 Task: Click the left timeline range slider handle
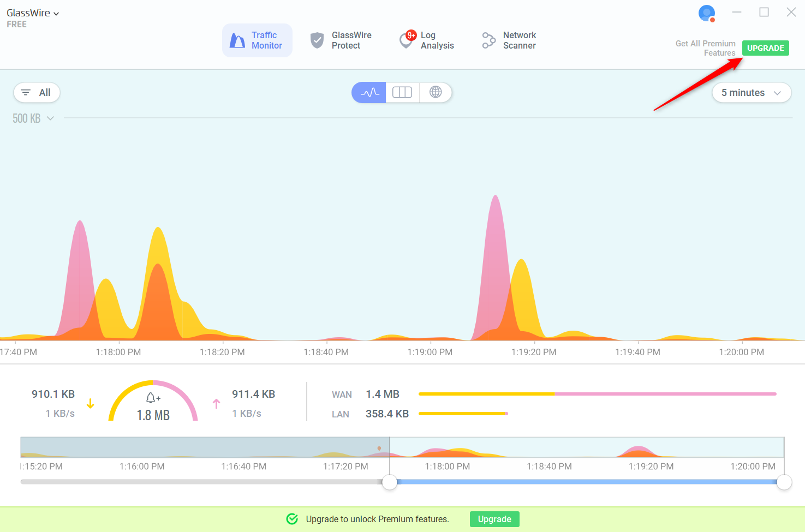pos(390,482)
